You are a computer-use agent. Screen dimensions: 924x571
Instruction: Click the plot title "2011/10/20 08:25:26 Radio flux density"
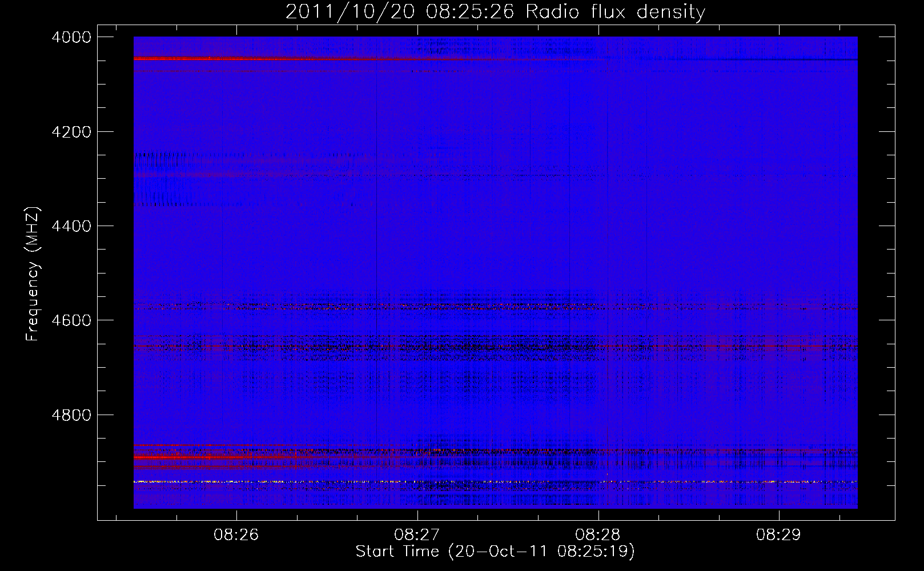[495, 11]
